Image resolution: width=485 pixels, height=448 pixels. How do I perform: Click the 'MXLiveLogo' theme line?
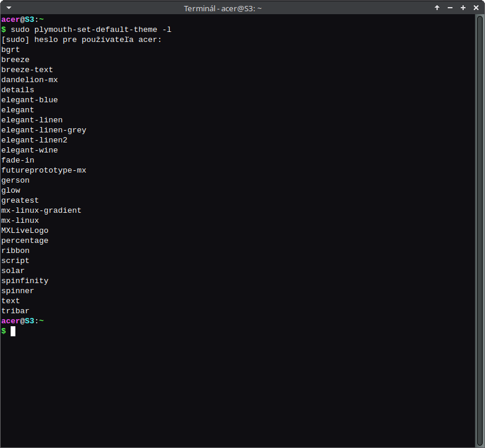25,231
